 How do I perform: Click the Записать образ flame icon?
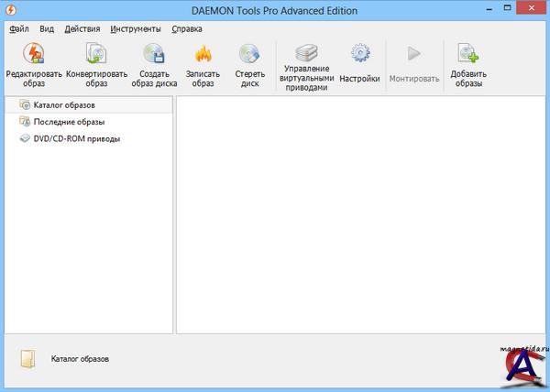tap(203, 54)
